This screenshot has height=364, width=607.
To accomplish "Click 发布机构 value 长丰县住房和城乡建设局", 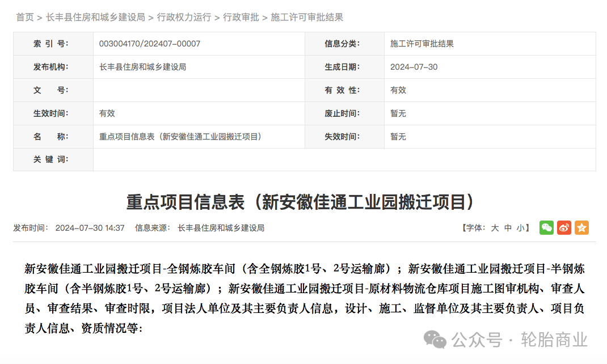I will pos(142,67).
